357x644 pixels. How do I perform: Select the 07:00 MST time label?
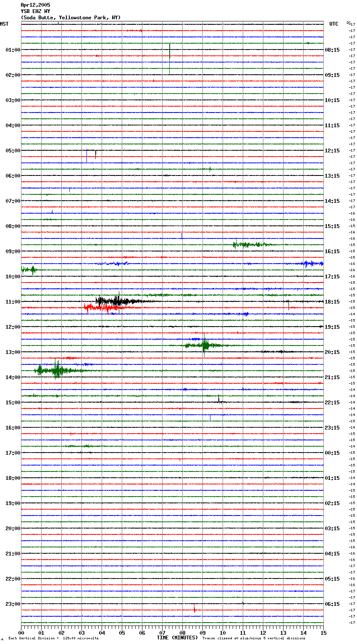pos(13,201)
